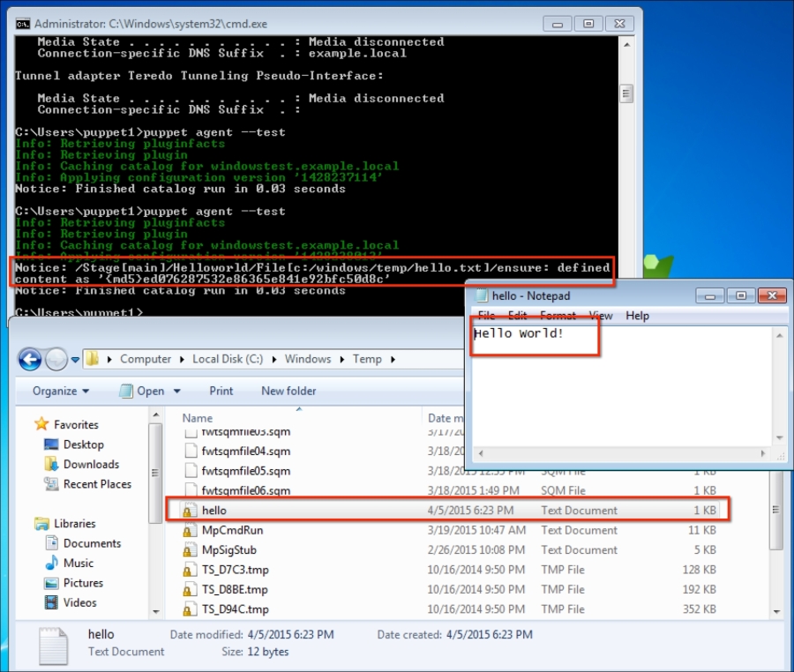Viewport: 794px width, 672px height.
Task: Expand the Windows breadcrumb path arrow
Action: click(342, 359)
